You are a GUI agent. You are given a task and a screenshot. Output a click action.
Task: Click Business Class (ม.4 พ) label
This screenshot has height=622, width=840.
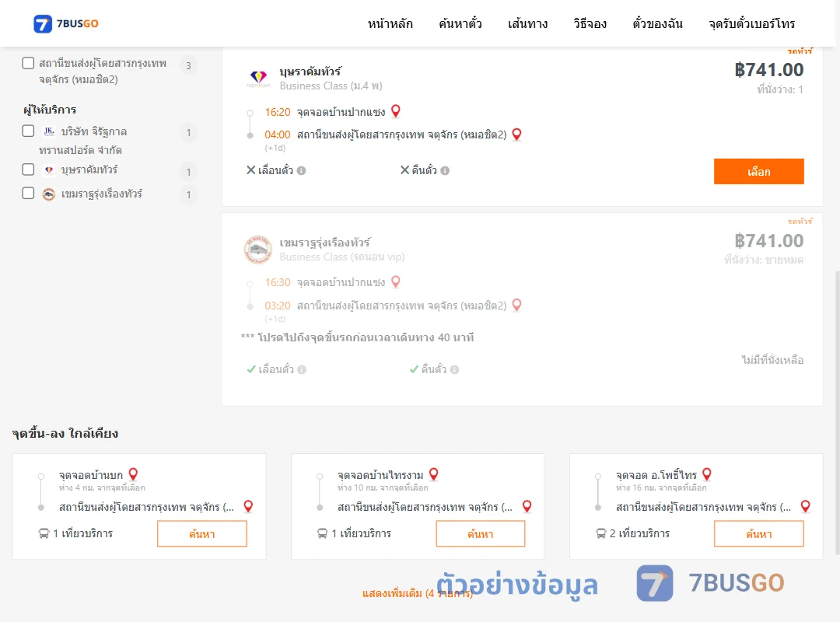click(x=331, y=86)
